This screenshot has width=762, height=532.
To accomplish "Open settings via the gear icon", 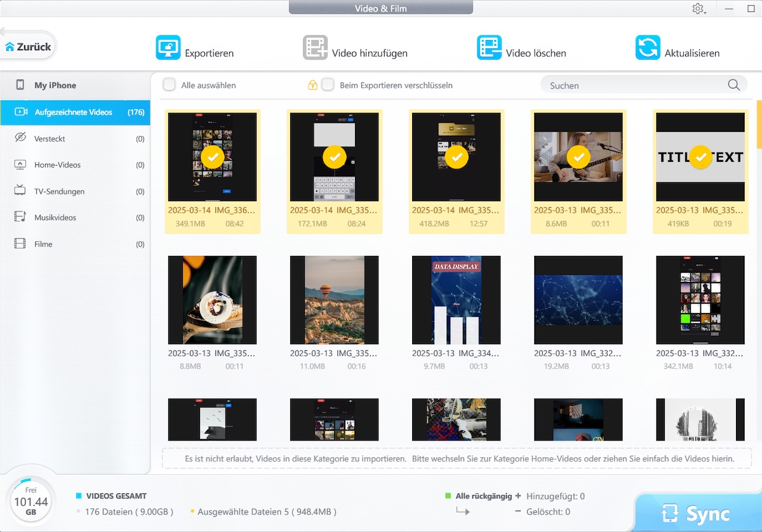I will tap(698, 9).
